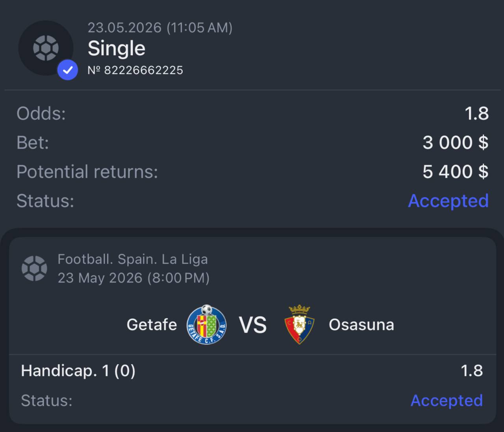Image resolution: width=504 pixels, height=432 pixels.
Task: Click the 1.8 odds in match card
Action: pyautogui.click(x=472, y=371)
